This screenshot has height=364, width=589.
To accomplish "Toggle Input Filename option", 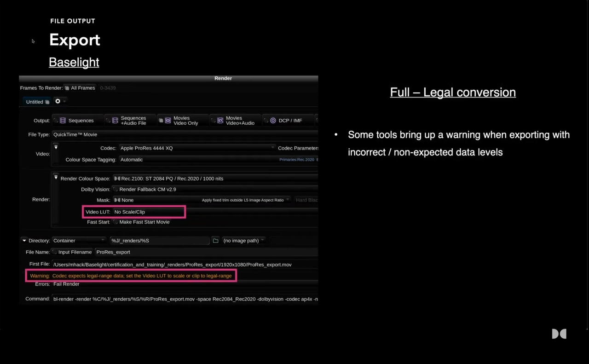I will (54, 252).
